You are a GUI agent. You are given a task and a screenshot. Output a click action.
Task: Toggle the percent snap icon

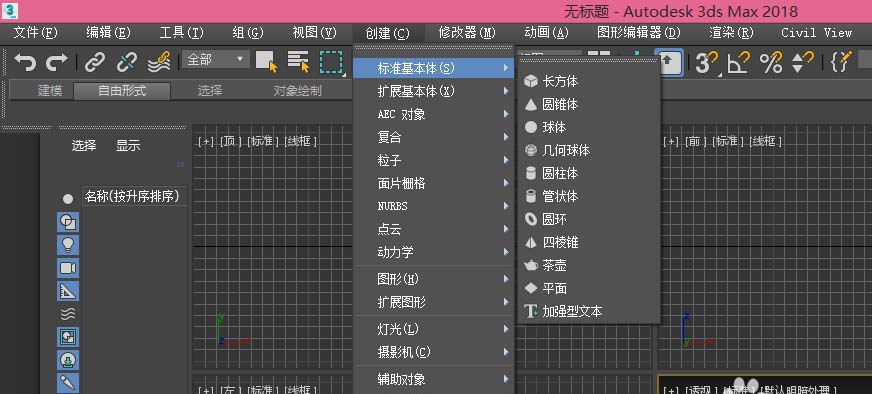click(x=771, y=62)
